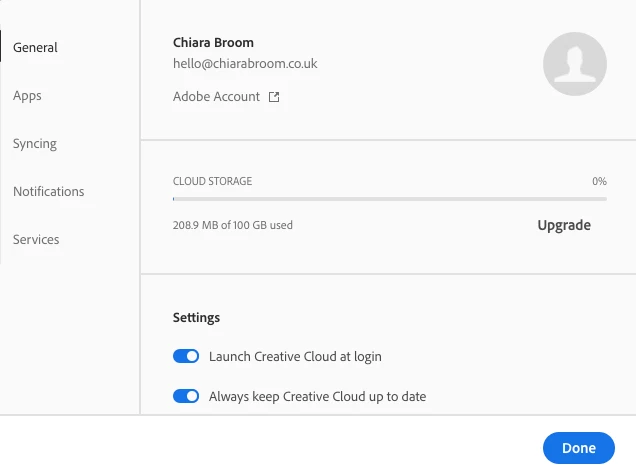Click the profile avatar picture

click(x=575, y=64)
